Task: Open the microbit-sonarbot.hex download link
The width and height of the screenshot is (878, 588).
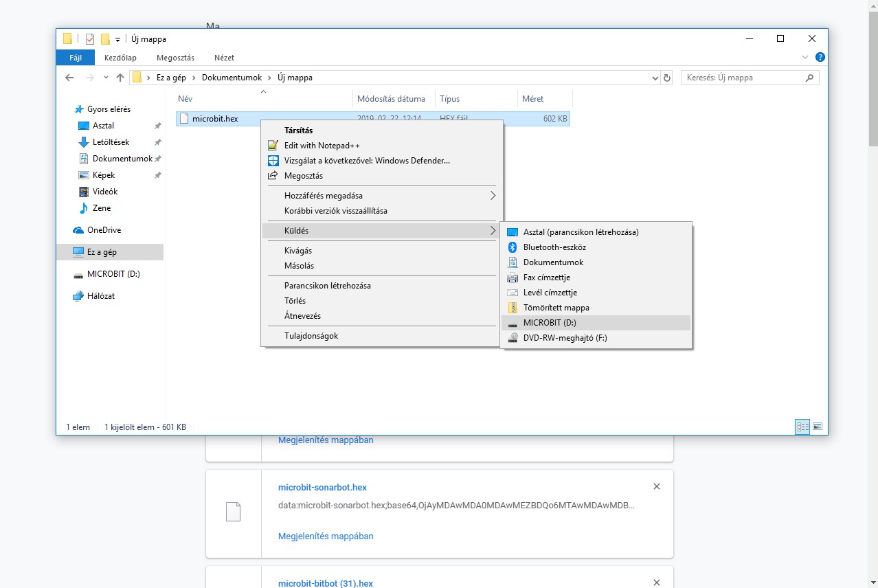Action: pyautogui.click(x=322, y=488)
